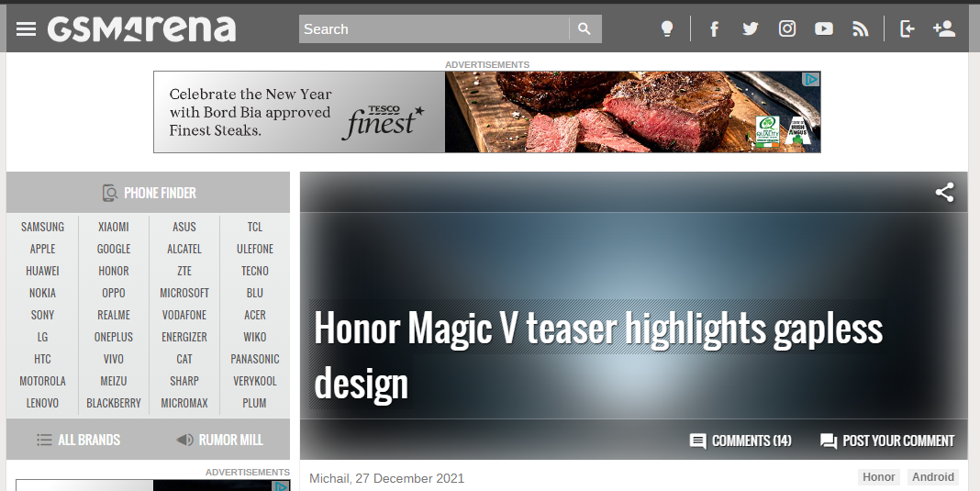The height and width of the screenshot is (491, 980).
Task: Click the comments speech bubble icon
Action: (x=697, y=441)
